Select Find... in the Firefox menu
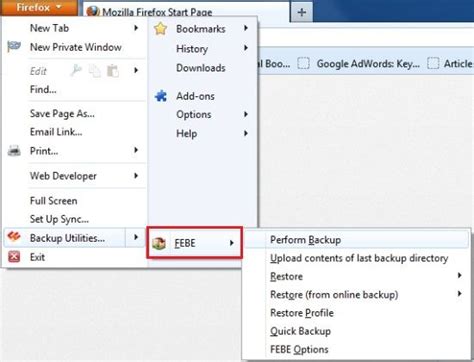The width and height of the screenshot is (474, 362). (x=75, y=89)
